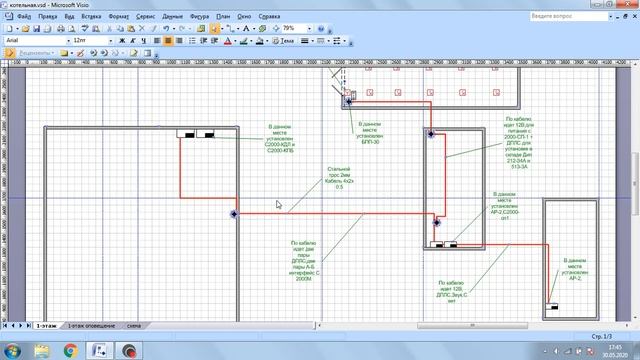640x360 pixels.
Task: Apply red font color A
Action: pos(228,40)
